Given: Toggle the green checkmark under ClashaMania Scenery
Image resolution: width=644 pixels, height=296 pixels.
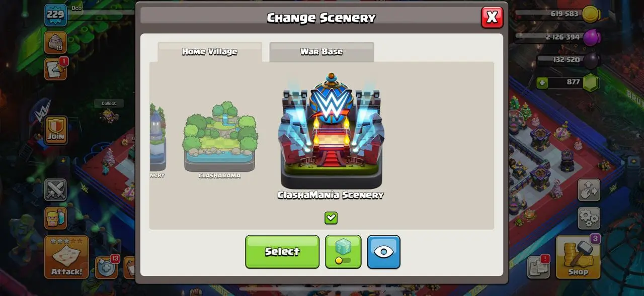Looking at the screenshot, I should point(331,218).
